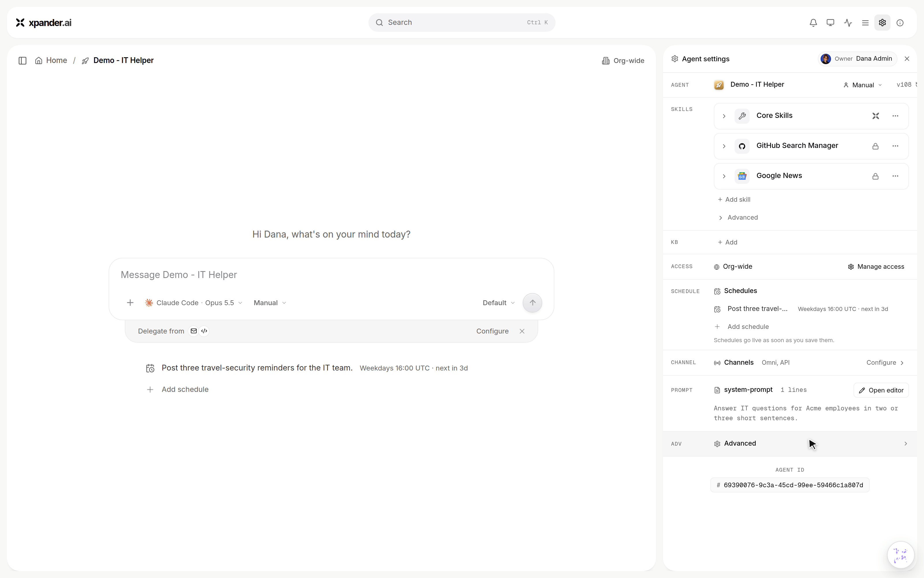Image resolution: width=924 pixels, height=578 pixels.
Task: Send message with the up arrow button
Action: pyautogui.click(x=532, y=303)
